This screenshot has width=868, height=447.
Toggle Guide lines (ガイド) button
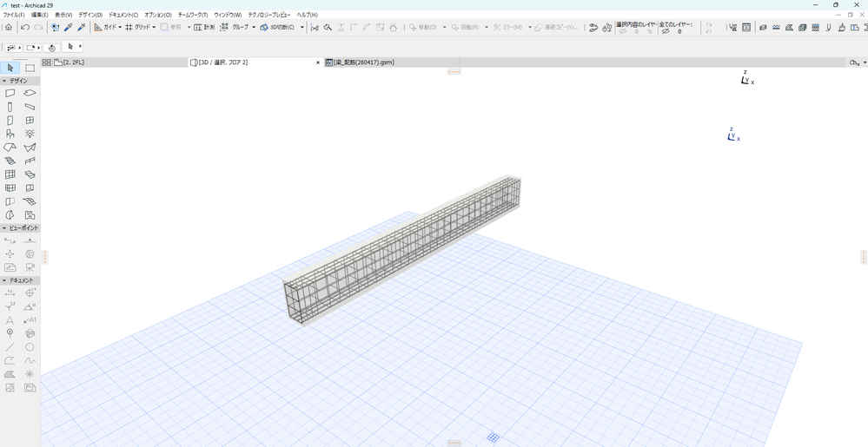pos(104,27)
